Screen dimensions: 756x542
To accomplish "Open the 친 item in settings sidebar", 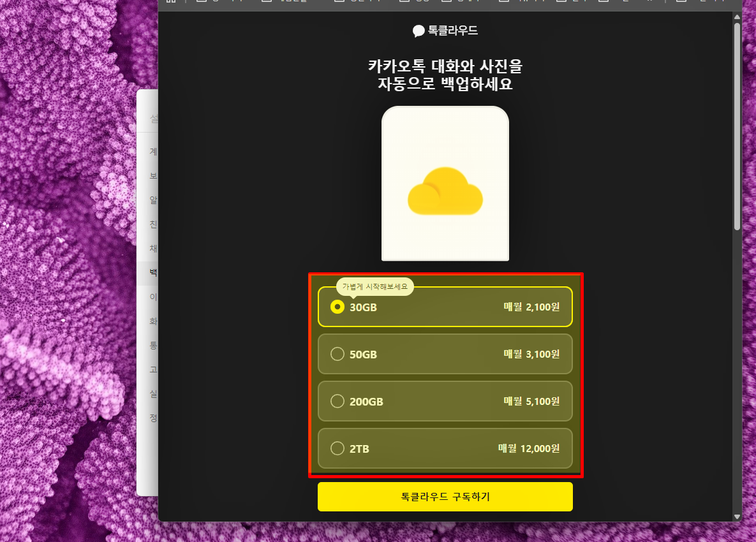I will (153, 224).
